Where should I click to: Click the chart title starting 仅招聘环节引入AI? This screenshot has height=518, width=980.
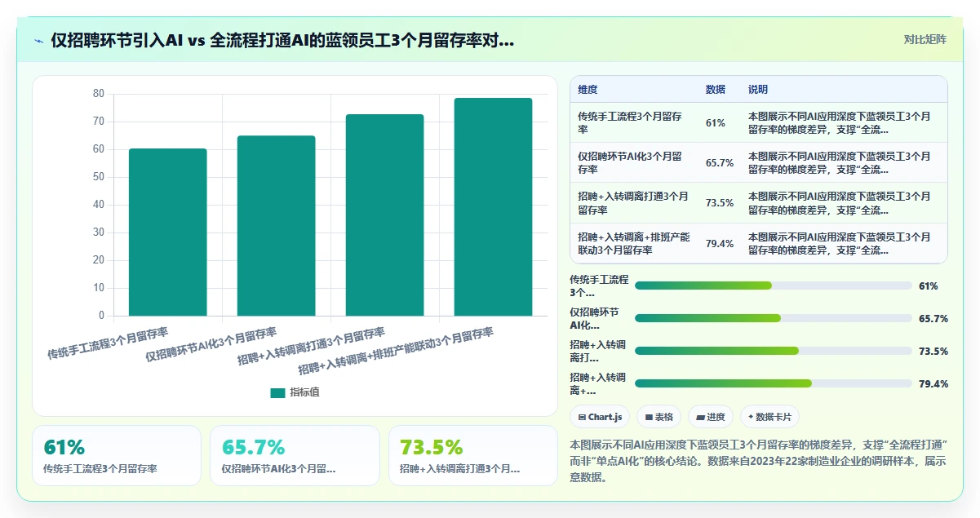[x=282, y=40]
